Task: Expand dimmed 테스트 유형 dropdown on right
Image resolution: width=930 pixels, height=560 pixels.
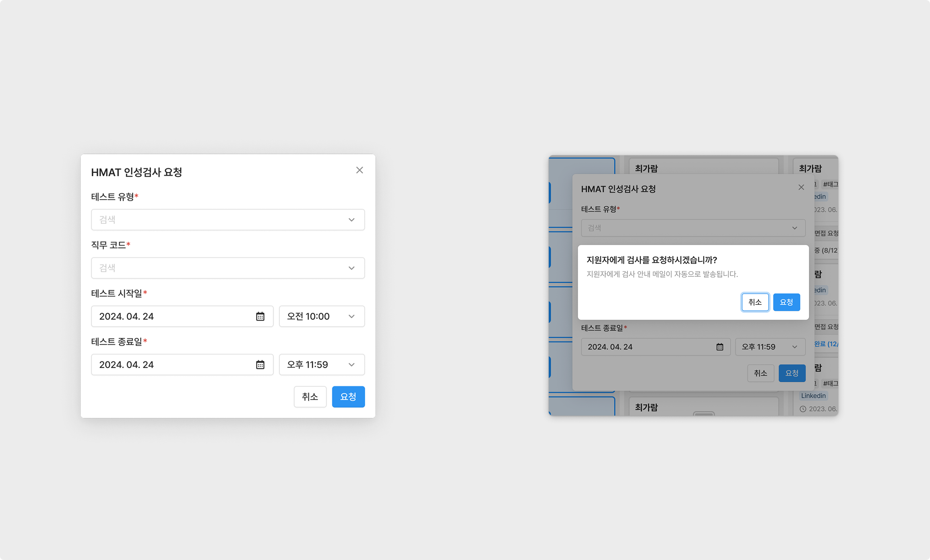Action: (693, 228)
